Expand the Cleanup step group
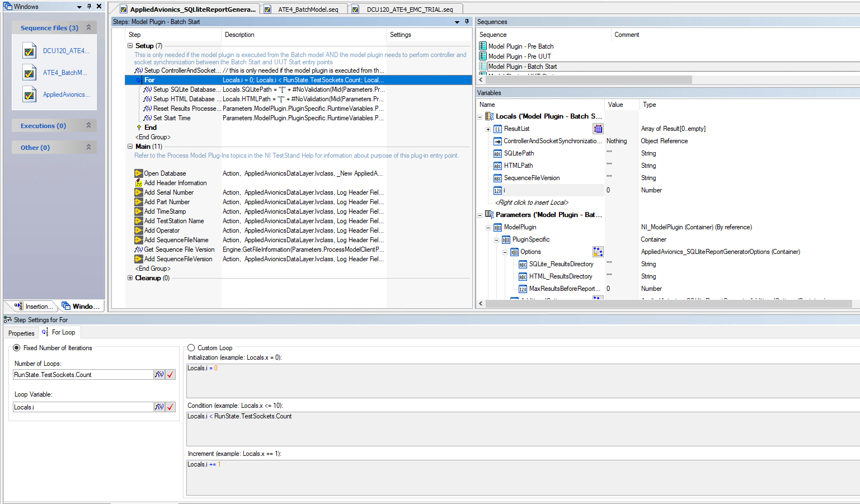This screenshot has width=860, height=504. click(x=130, y=278)
